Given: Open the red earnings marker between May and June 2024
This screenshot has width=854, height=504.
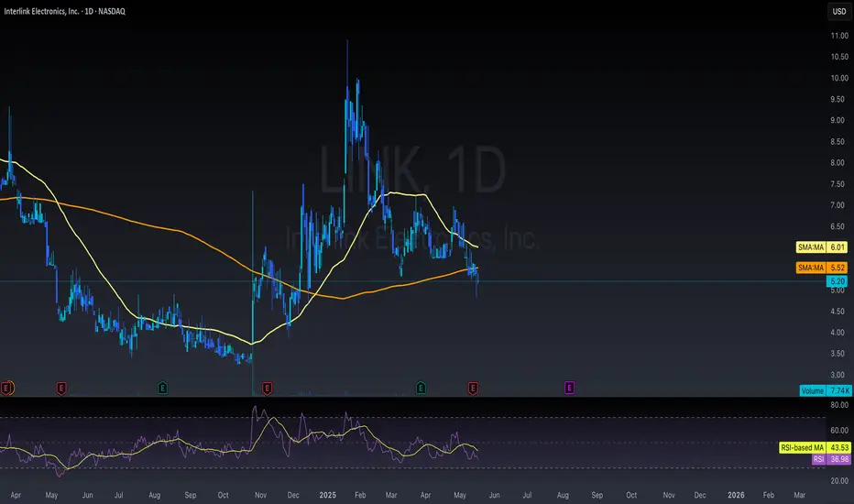Looking at the screenshot, I should (61, 389).
